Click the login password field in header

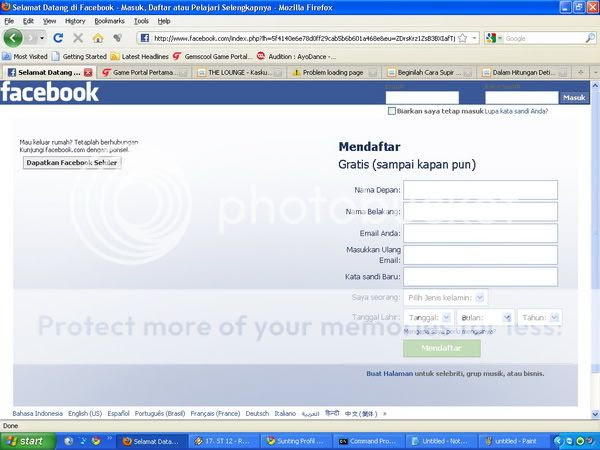point(522,98)
